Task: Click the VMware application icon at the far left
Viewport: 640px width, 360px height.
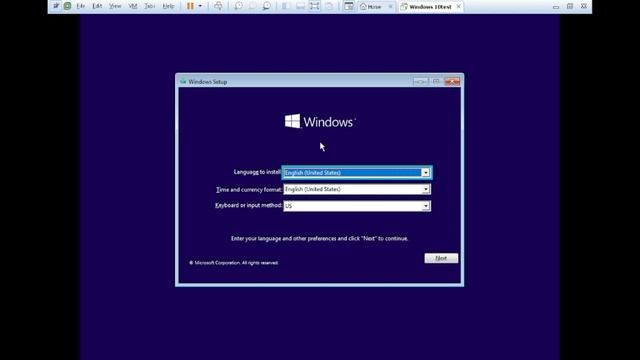Action: 56,6
